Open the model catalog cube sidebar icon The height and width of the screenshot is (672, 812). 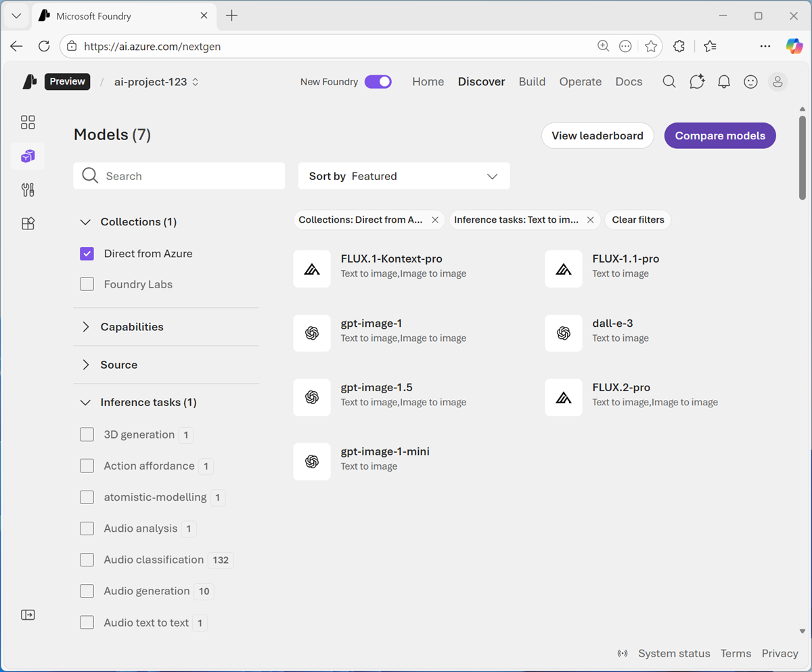pos(28,156)
